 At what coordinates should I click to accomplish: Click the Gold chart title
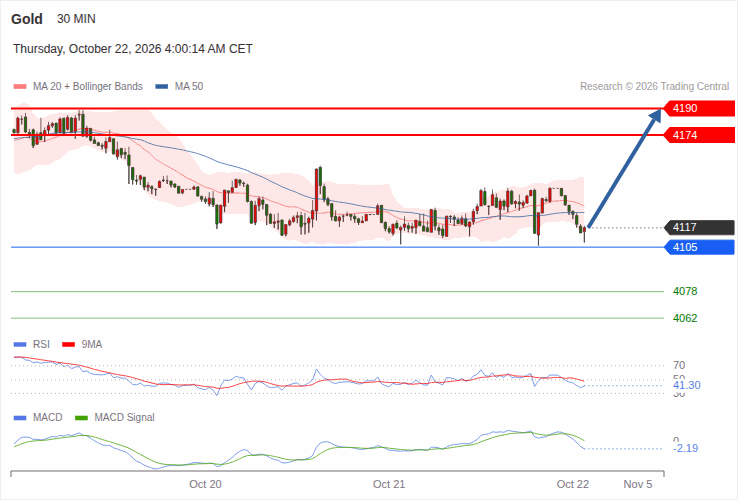pyautogui.click(x=27, y=19)
